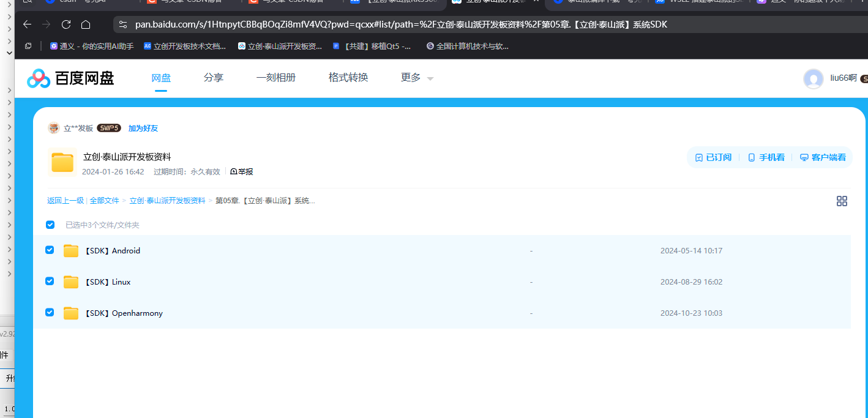This screenshot has width=868, height=418.
Task: Switch to the 网盘 tab
Action: click(161, 78)
